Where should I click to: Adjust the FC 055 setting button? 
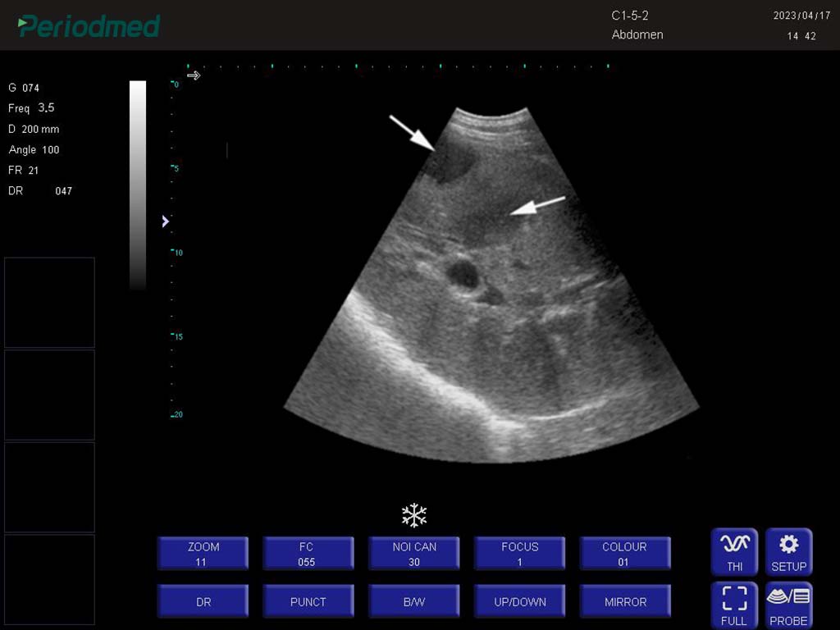(x=308, y=554)
